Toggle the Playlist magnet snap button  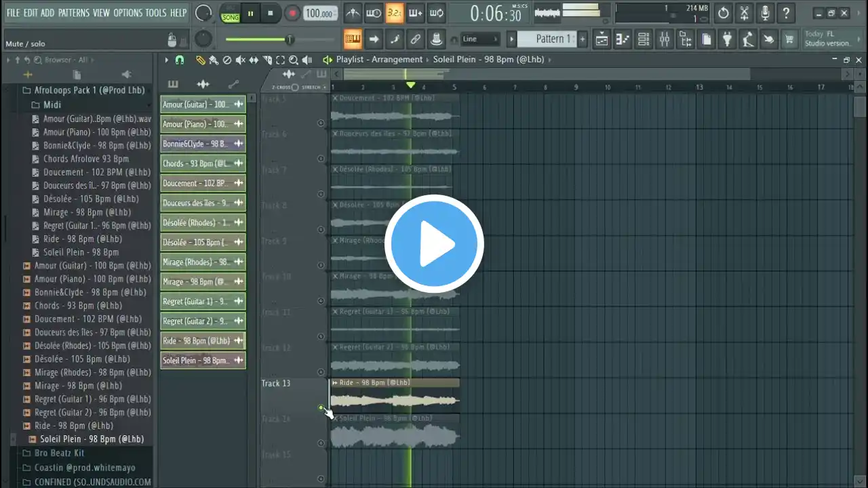coord(179,60)
